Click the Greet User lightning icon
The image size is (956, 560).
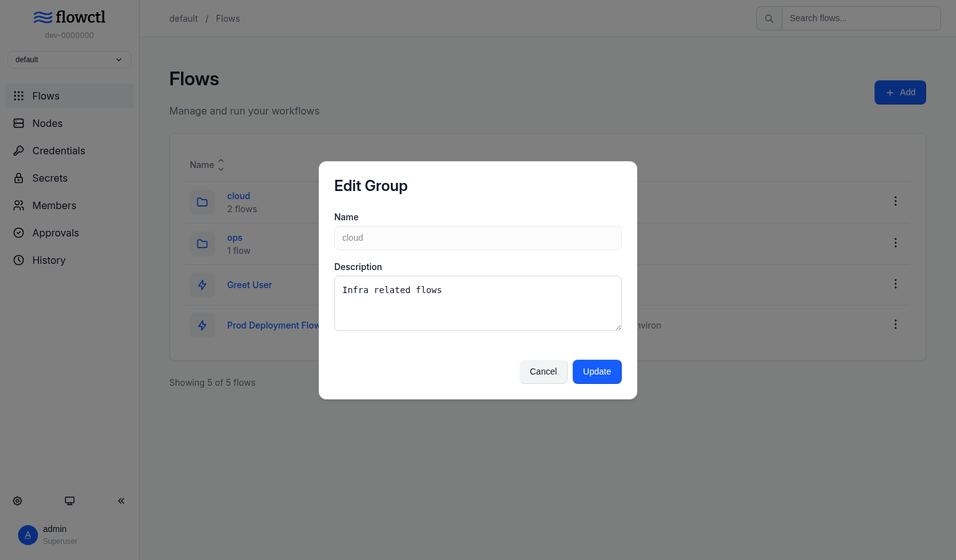(x=202, y=285)
